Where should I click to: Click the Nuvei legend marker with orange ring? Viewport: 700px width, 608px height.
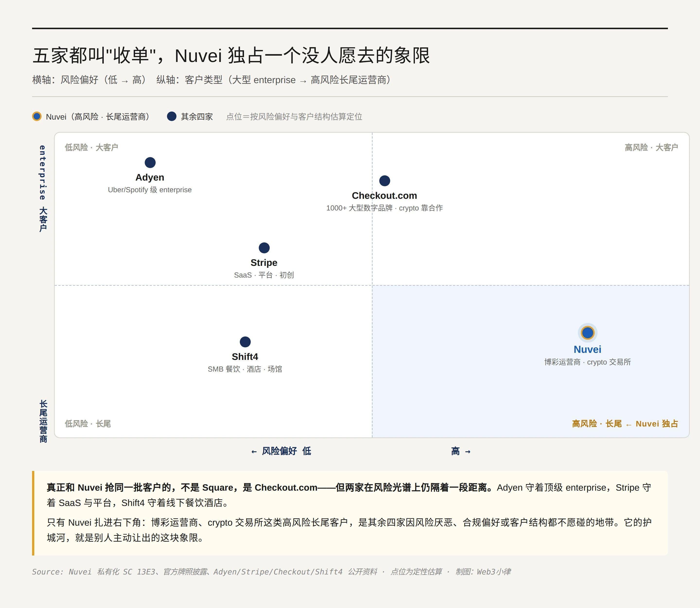(37, 116)
